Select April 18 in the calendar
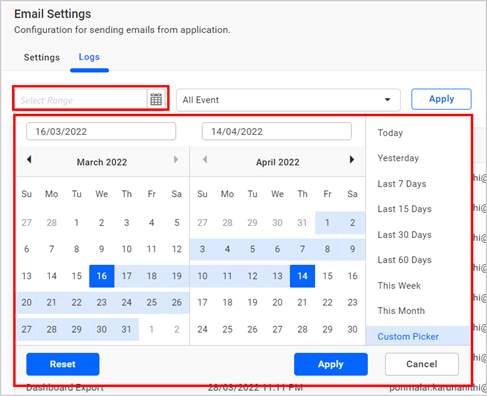The width and height of the screenshot is (487, 396). 227,302
